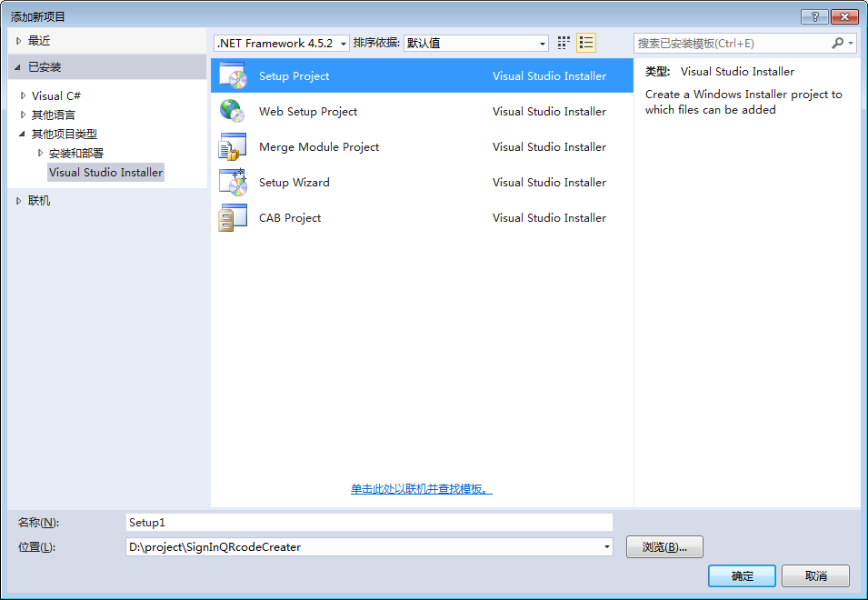Click the online template search link
The height and width of the screenshot is (600, 868).
click(x=422, y=489)
